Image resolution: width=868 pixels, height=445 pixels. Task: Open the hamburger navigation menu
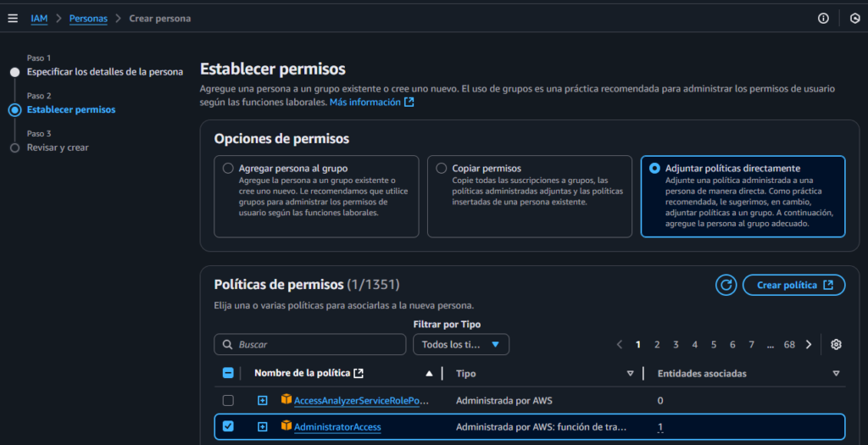coord(13,19)
